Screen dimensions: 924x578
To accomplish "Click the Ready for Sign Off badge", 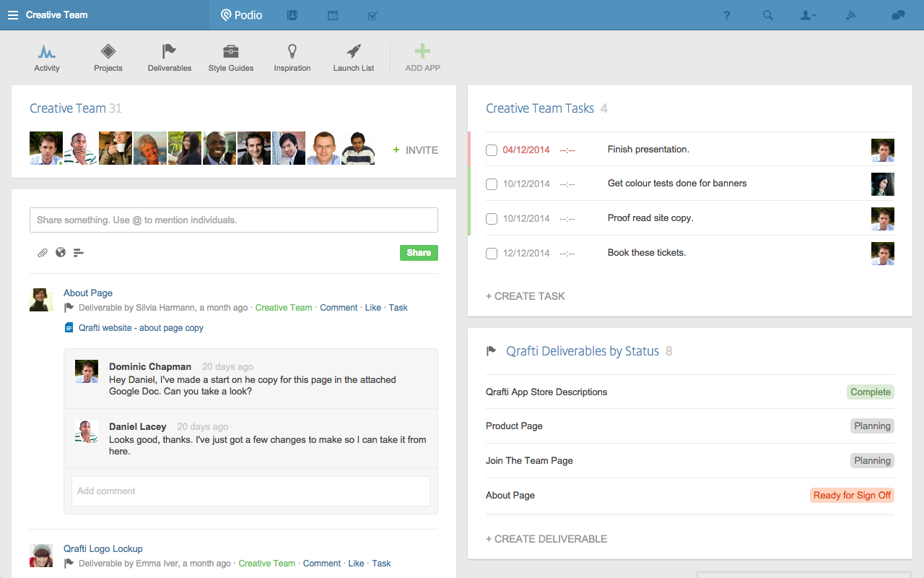I will click(852, 496).
